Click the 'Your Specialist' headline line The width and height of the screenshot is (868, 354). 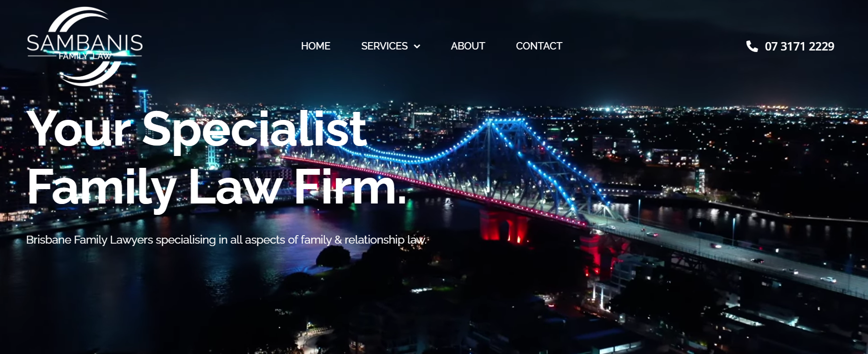[x=197, y=130]
